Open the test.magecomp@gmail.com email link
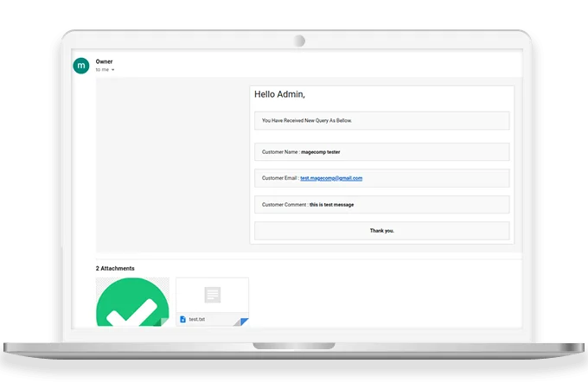588x389 pixels. coord(331,178)
